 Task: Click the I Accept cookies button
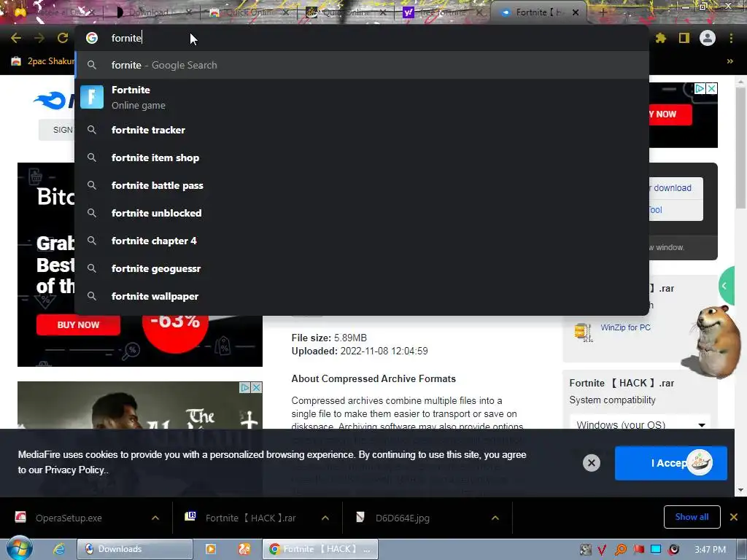click(671, 463)
